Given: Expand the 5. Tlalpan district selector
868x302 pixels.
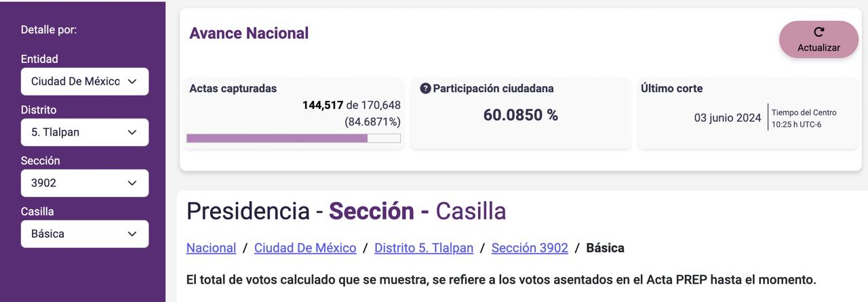Looking at the screenshot, I should [76, 132].
